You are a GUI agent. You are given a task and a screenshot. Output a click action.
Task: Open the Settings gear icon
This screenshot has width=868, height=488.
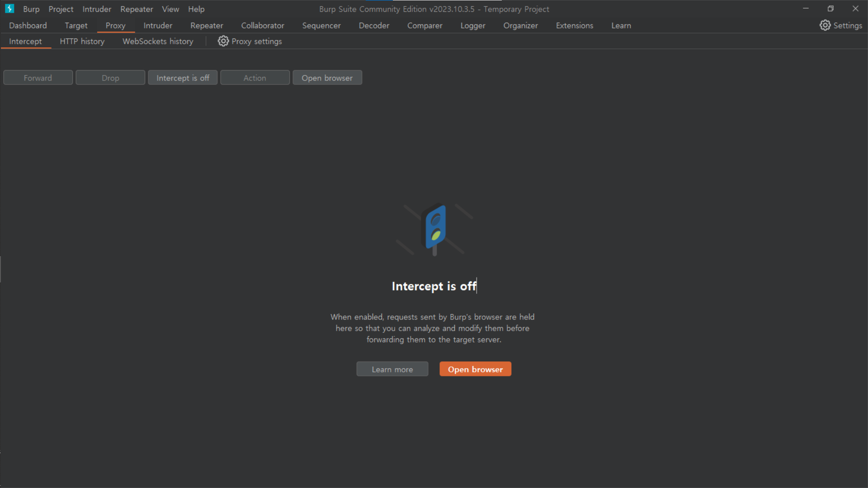(825, 25)
